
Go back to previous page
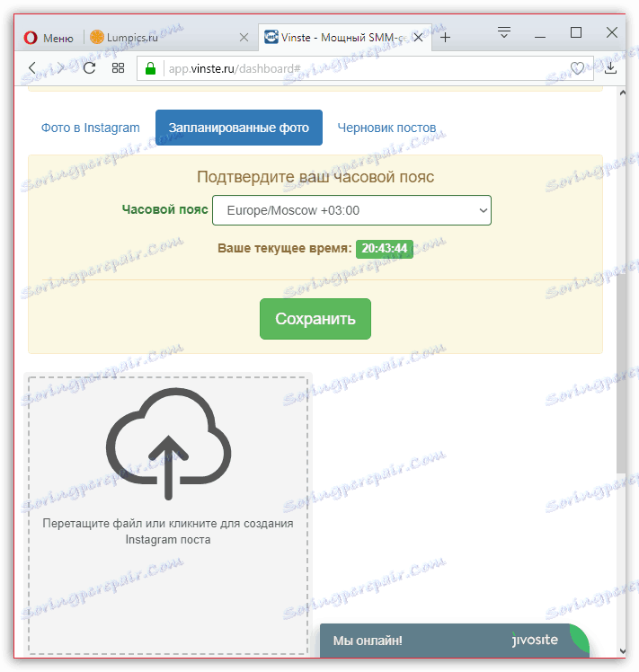32,67
